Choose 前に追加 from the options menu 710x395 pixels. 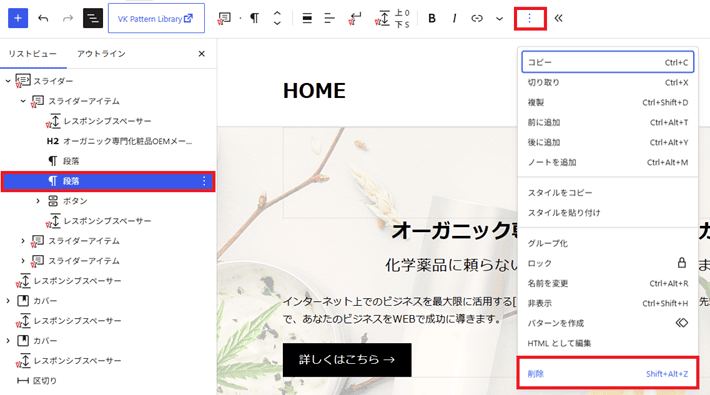pyautogui.click(x=608, y=122)
